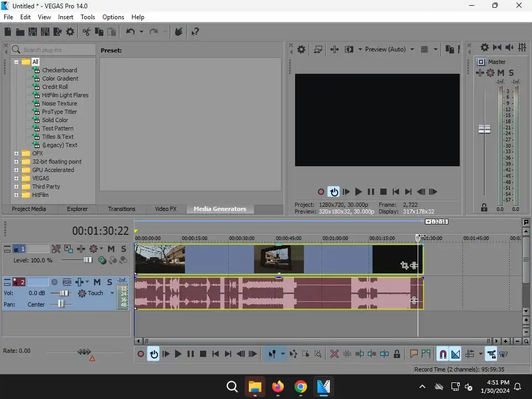Screen dimensions: 532x399
Task: Open Track FX on video track 1
Action: coord(81,249)
